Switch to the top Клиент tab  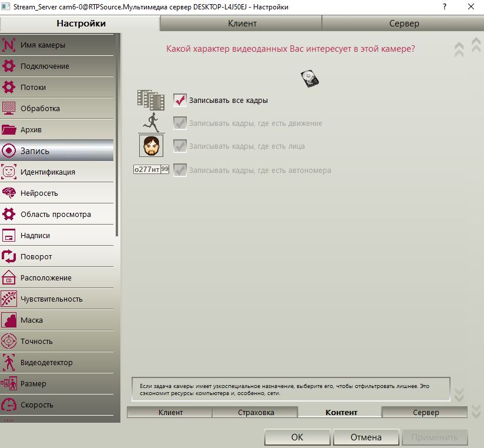243,24
